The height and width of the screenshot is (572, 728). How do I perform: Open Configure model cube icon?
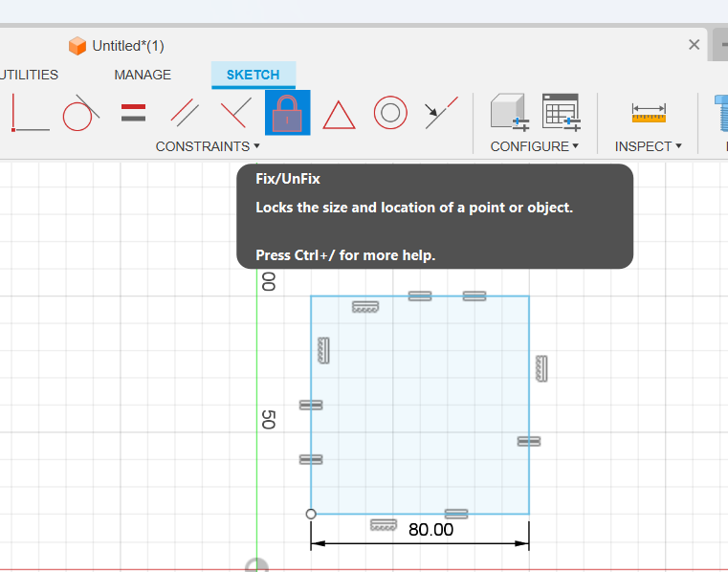point(510,112)
